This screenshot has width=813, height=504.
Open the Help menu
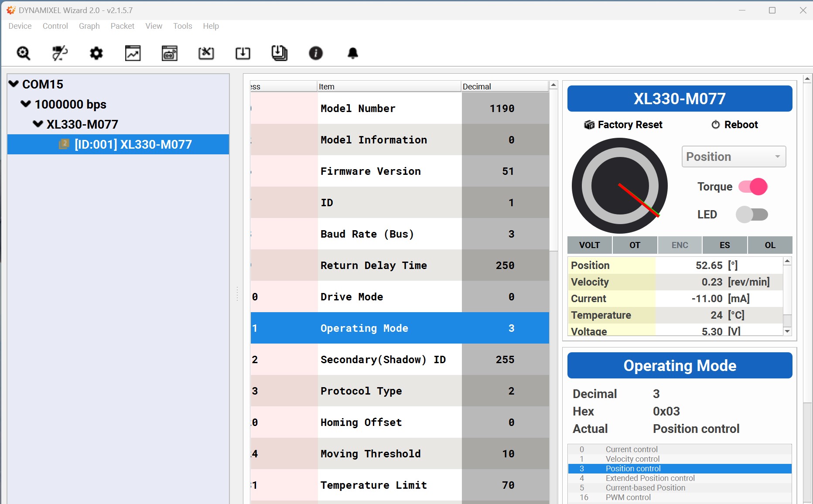pos(211,26)
